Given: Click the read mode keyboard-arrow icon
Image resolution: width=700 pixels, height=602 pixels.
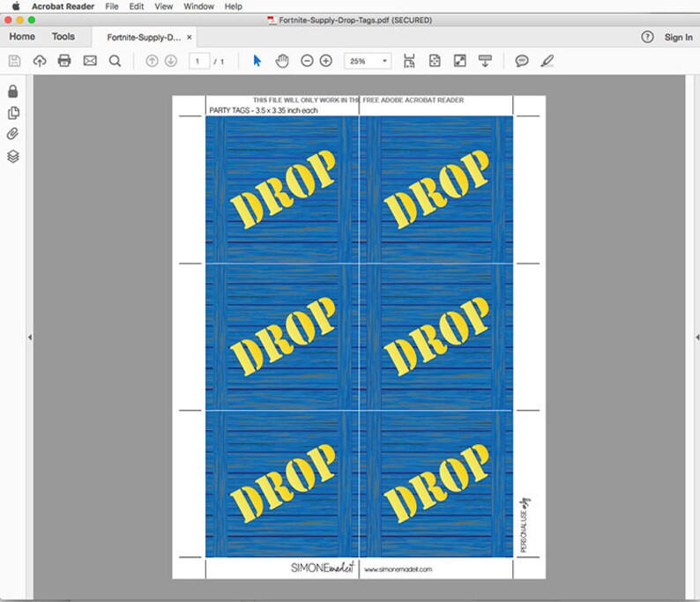Looking at the screenshot, I should pyautogui.click(x=485, y=61).
